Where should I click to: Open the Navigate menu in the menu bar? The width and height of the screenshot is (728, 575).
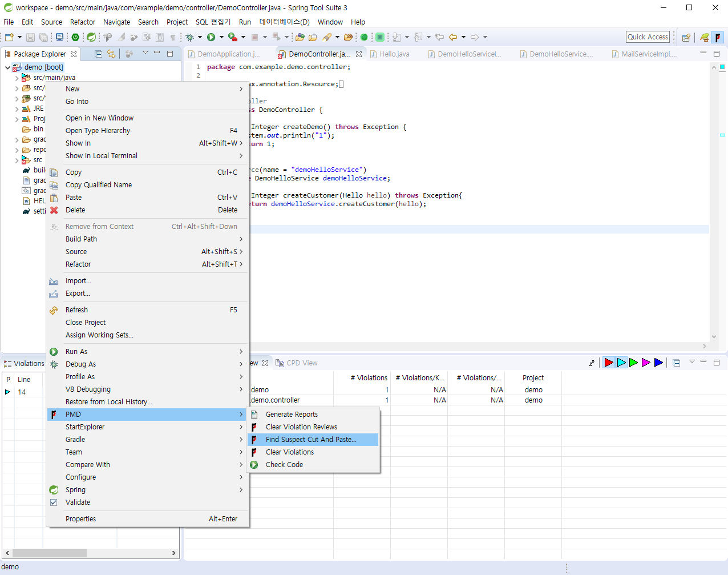pyautogui.click(x=116, y=22)
